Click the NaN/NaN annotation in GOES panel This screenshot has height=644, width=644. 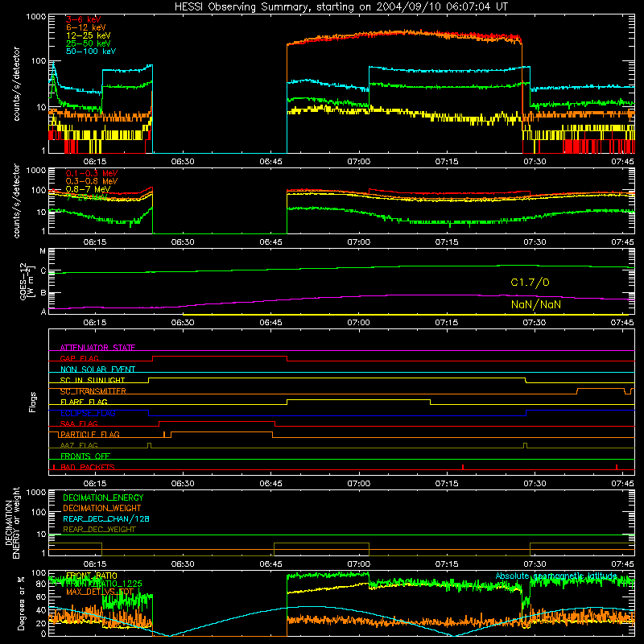[x=536, y=304]
